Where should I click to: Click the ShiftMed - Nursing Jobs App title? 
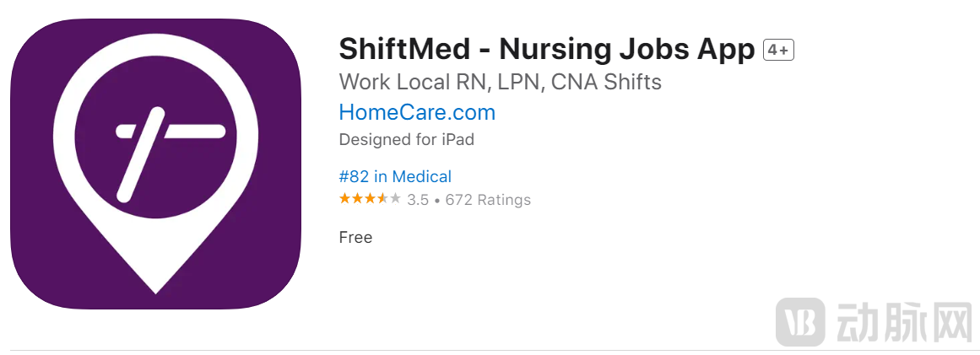click(x=546, y=50)
